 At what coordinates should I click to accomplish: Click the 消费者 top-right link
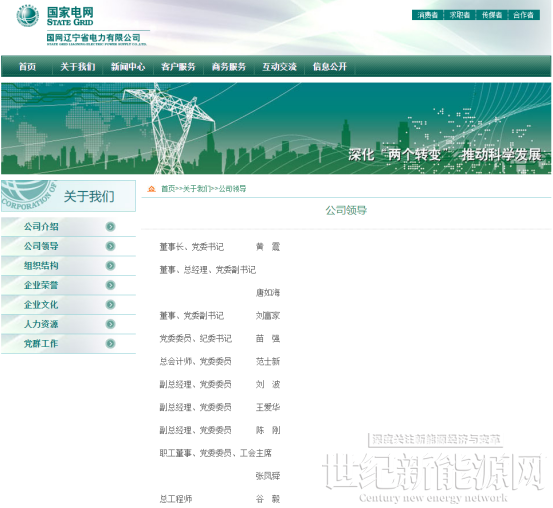coord(427,15)
